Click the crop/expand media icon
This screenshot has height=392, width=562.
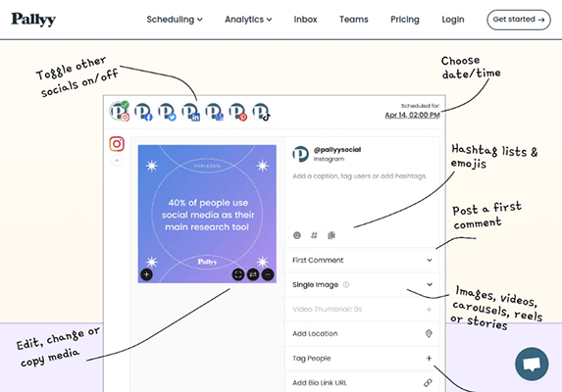(238, 274)
